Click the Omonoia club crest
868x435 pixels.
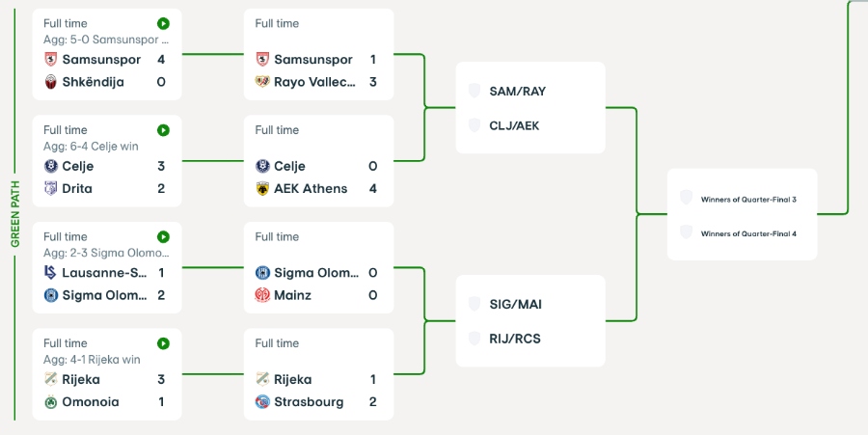click(x=51, y=402)
